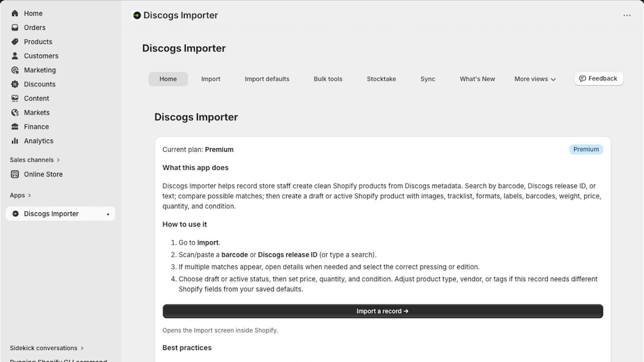Switch to the Home tab
This screenshot has height=362, width=644.
point(168,79)
